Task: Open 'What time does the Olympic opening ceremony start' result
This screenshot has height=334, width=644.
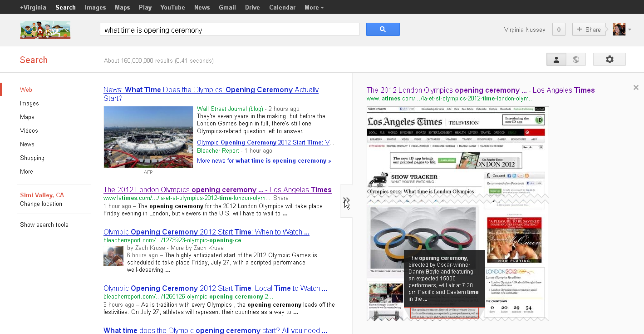Action: [x=215, y=330]
